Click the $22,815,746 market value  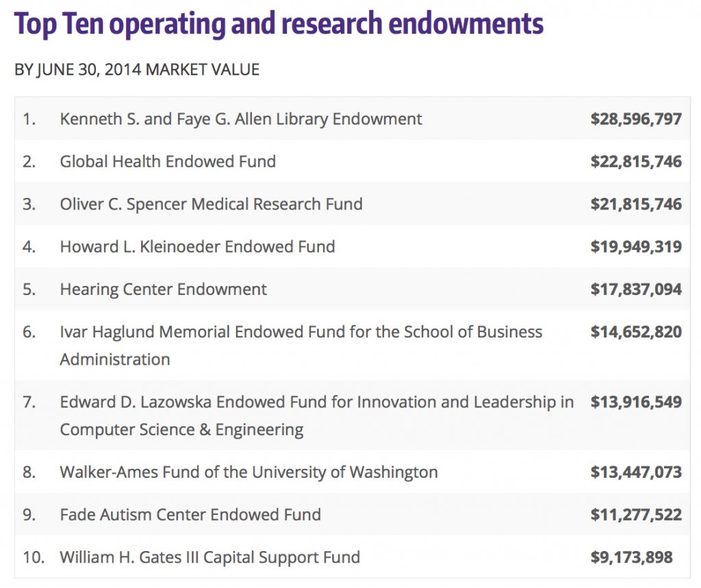click(x=636, y=162)
